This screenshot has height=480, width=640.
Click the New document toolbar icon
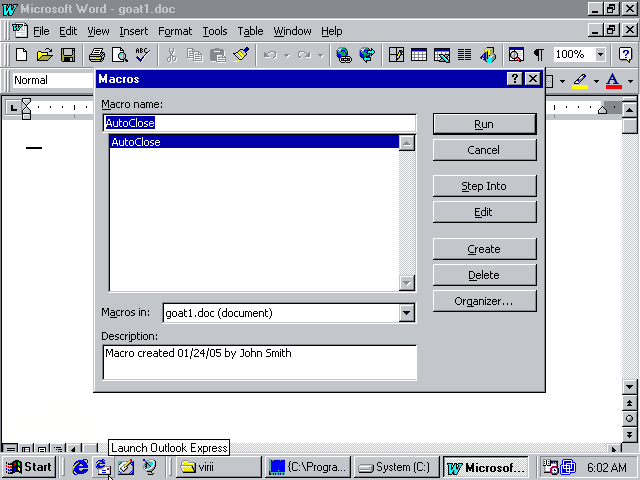tap(21, 54)
